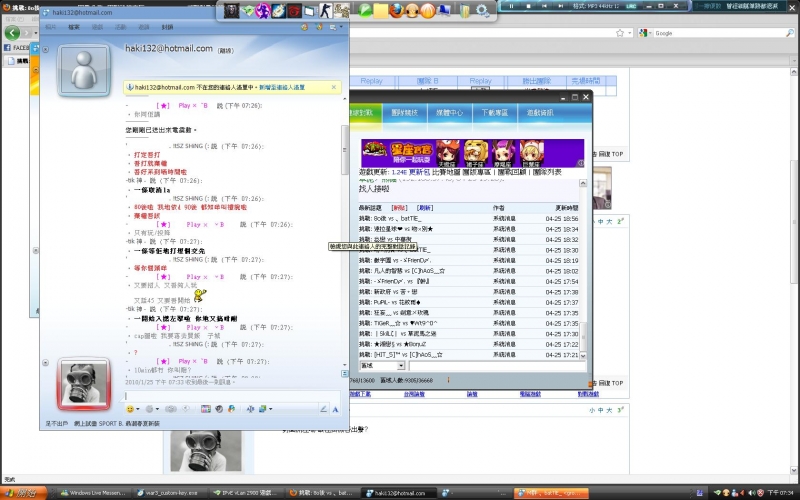Viewport: 800px width, 500px height.
Task: Bookmark the page using the star icon
Action: pyautogui.click(x=621, y=33)
